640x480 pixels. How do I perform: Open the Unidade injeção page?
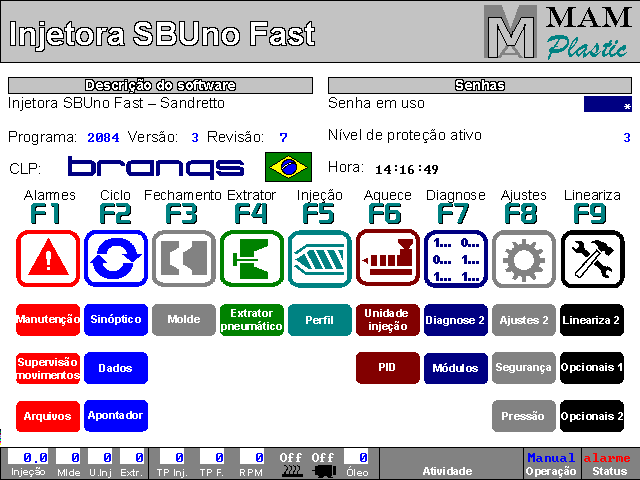(x=388, y=320)
